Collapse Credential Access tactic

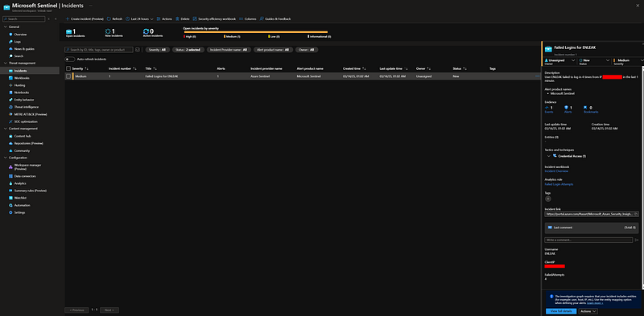pyautogui.click(x=549, y=156)
